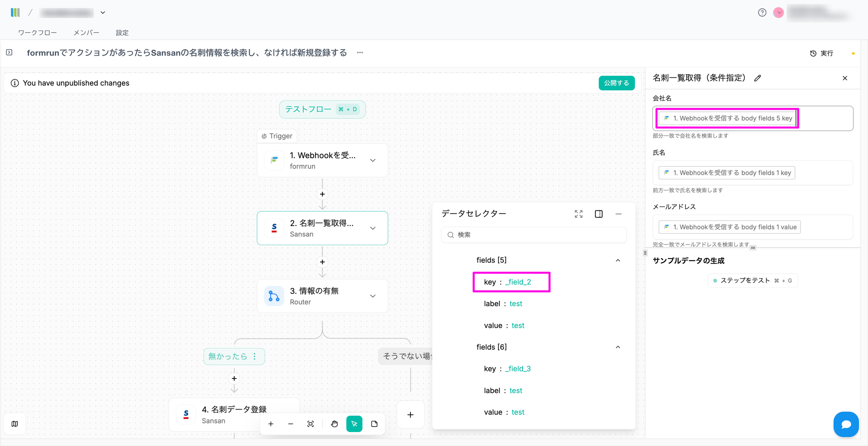Click the zoom in plus icon in canvas toolbar
The height and width of the screenshot is (446, 868).
pos(271,424)
